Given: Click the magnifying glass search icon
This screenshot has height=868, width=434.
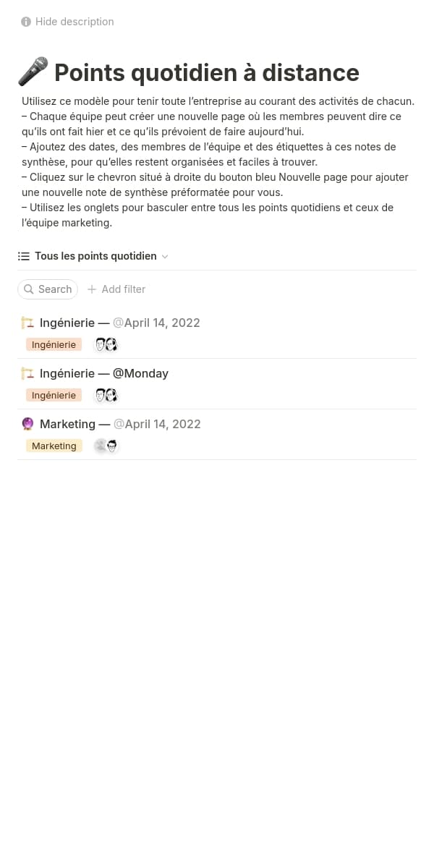Looking at the screenshot, I should pyautogui.click(x=29, y=289).
